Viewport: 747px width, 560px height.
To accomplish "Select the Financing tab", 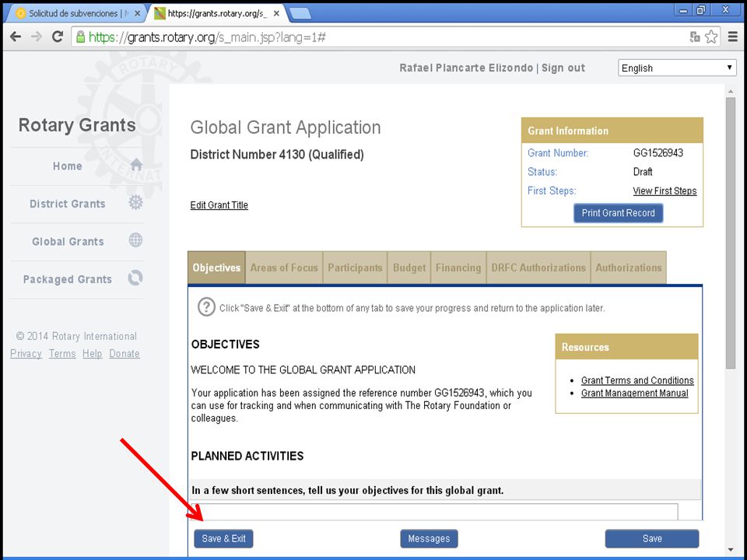I will pyautogui.click(x=458, y=268).
